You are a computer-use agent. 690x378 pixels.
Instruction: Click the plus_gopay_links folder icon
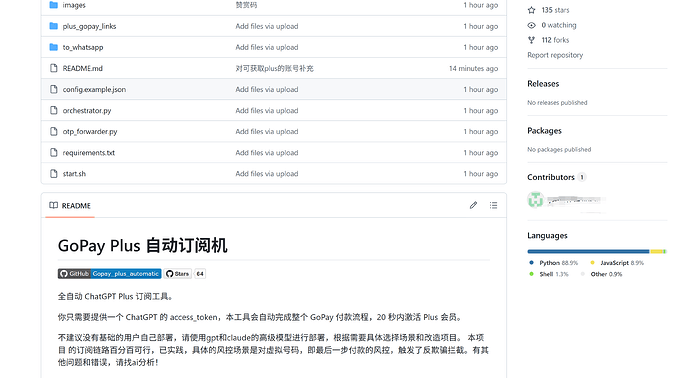point(54,26)
